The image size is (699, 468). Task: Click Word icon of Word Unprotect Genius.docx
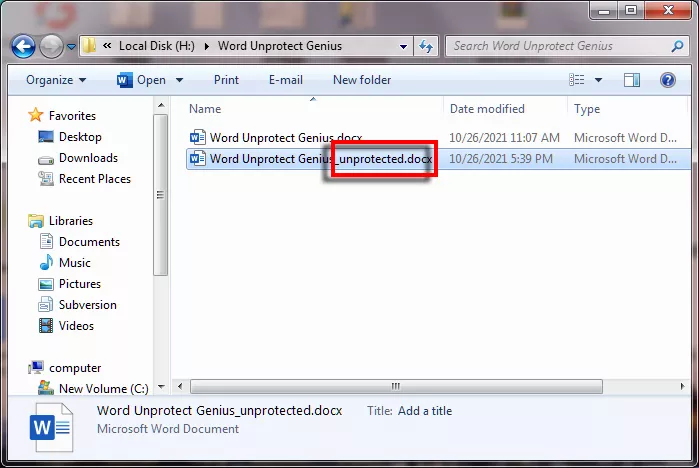(x=197, y=137)
